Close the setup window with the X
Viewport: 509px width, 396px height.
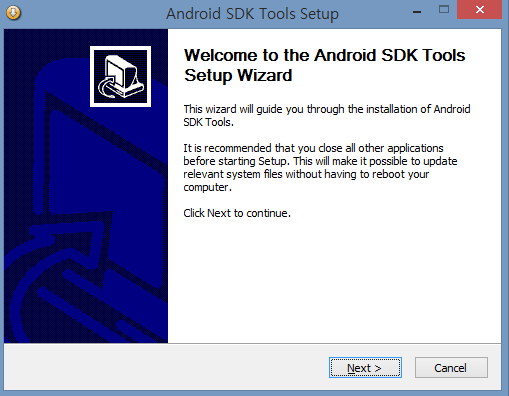[479, 10]
